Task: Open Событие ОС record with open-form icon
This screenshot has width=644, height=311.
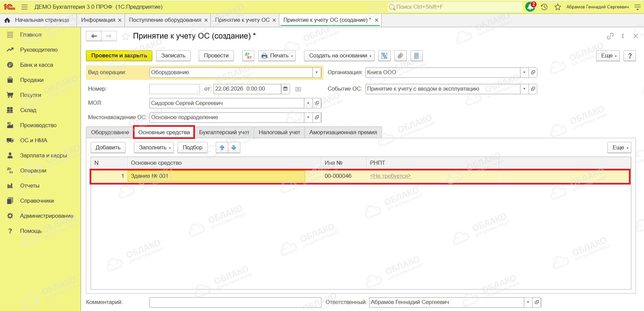Action: click(x=533, y=89)
